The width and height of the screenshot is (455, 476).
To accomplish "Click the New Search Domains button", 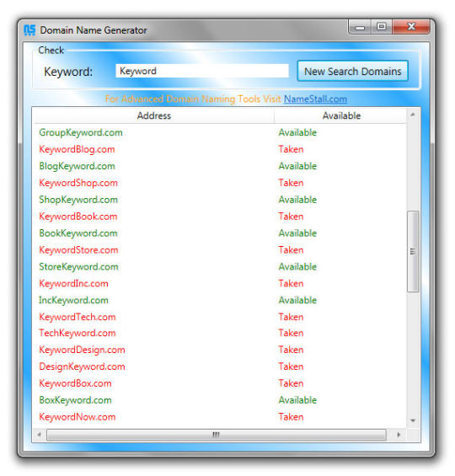I will point(352,72).
